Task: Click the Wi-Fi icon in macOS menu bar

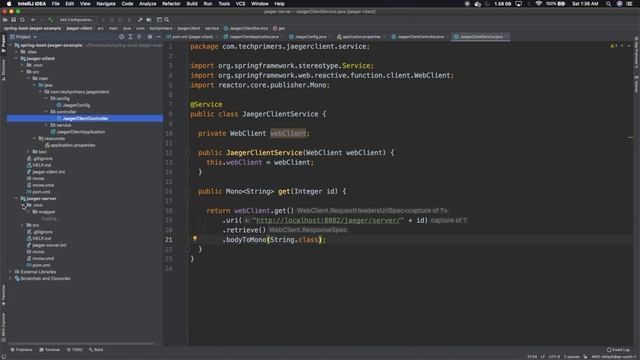Action: pyautogui.click(x=538, y=4)
